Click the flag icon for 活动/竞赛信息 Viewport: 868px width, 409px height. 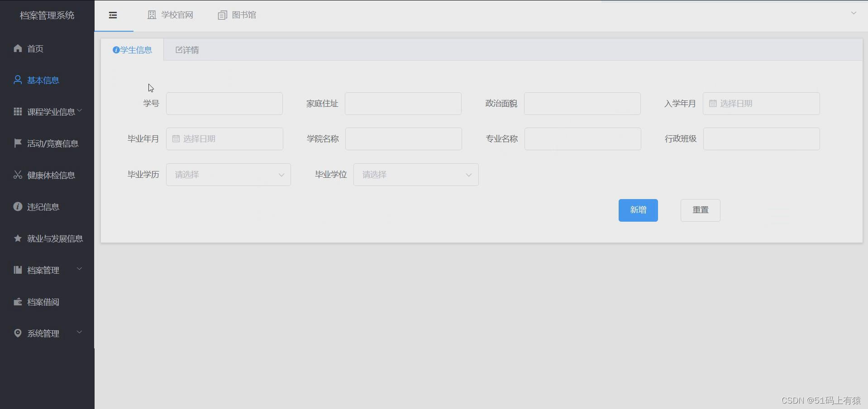(x=17, y=143)
